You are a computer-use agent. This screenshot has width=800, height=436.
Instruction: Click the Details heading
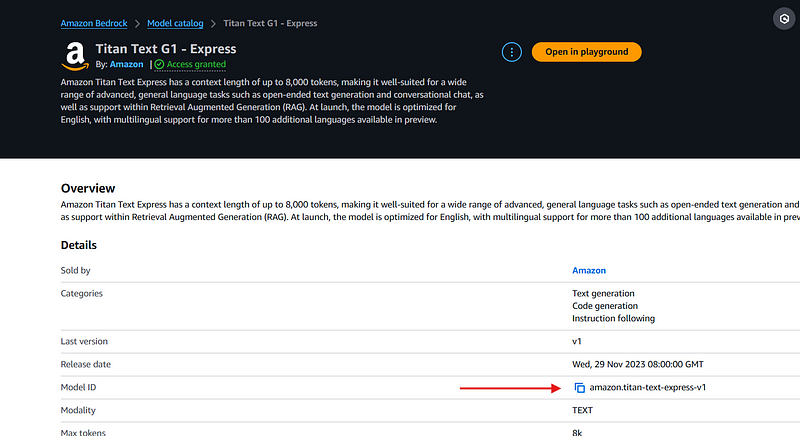tap(79, 245)
